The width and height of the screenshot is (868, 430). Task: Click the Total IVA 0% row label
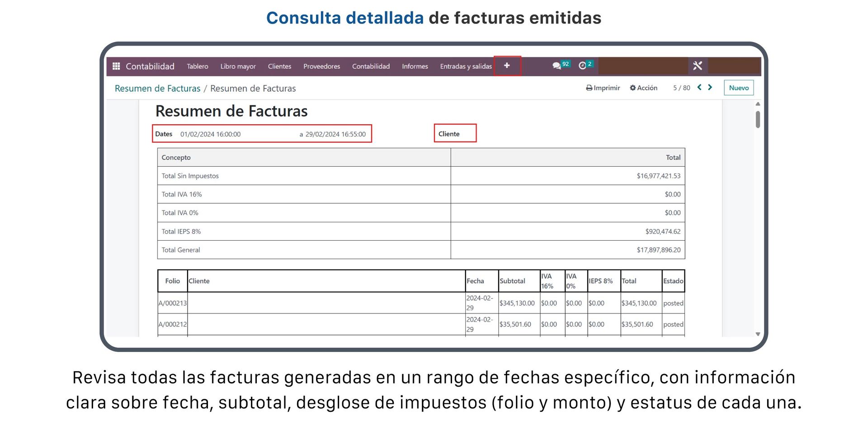pos(180,213)
